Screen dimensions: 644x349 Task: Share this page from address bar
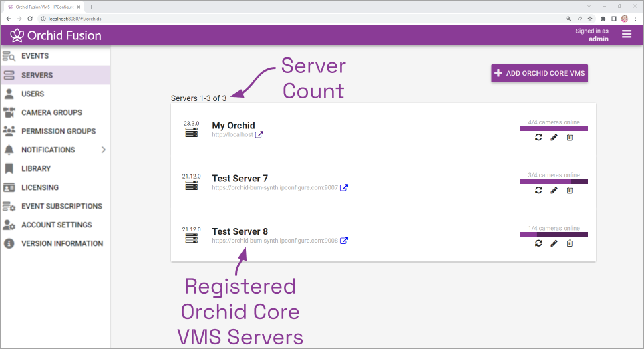click(579, 19)
